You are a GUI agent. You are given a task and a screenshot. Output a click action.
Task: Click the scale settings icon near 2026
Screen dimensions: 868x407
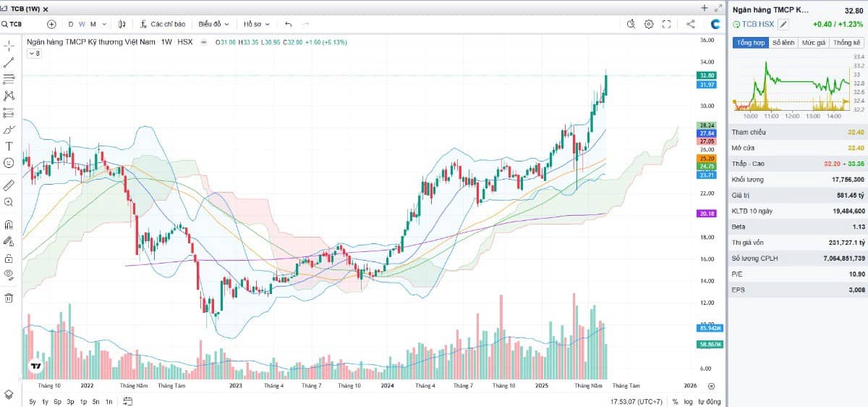pos(711,386)
